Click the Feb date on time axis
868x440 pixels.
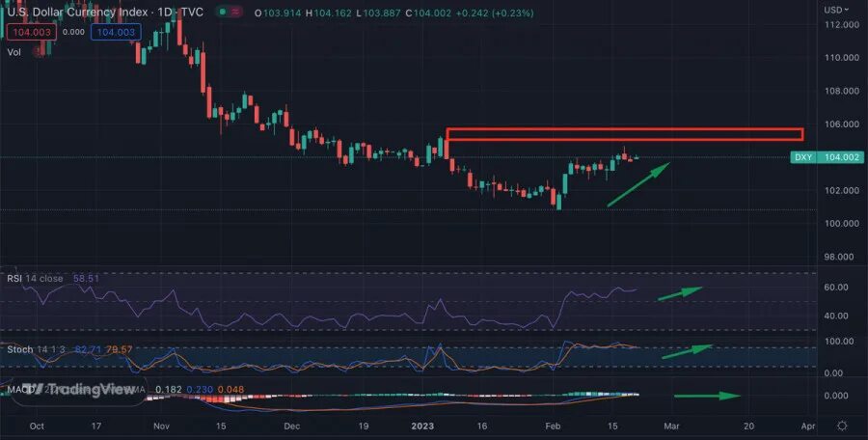(553, 426)
